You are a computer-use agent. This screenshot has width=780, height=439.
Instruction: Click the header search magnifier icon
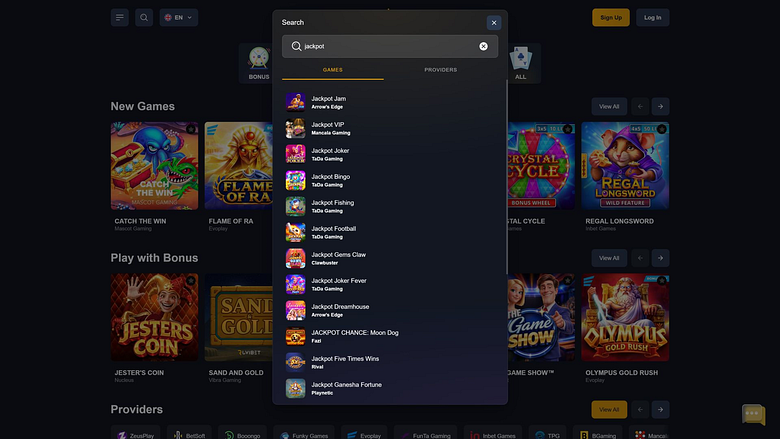144,17
